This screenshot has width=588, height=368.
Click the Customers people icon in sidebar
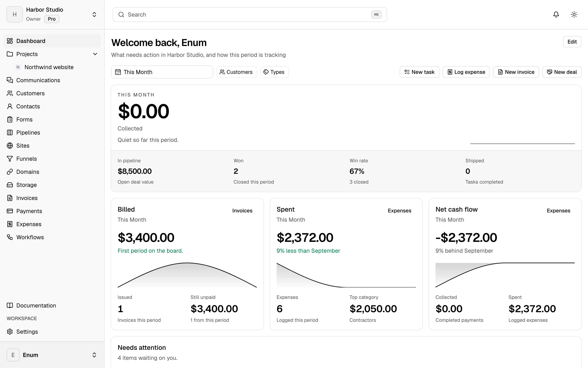click(x=10, y=93)
